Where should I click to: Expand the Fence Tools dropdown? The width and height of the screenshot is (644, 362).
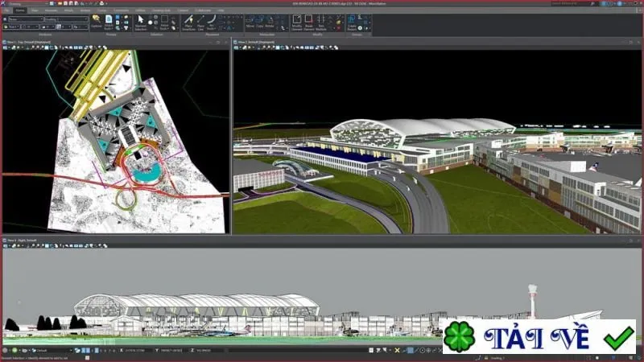pos(164,23)
